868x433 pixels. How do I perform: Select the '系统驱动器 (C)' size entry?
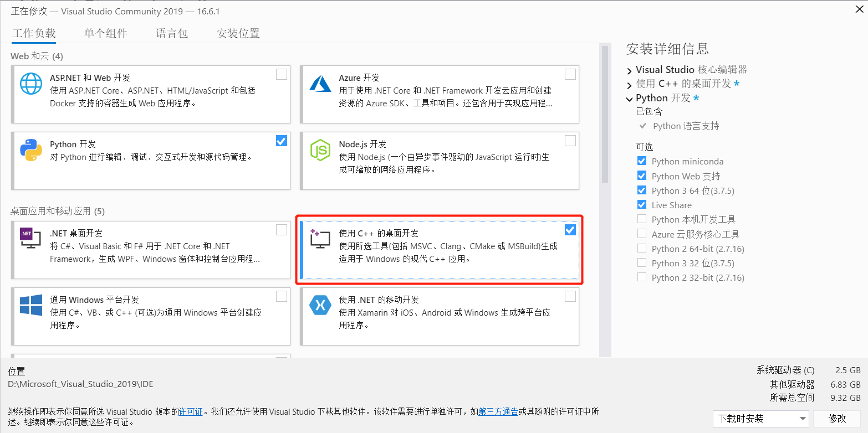[785, 370]
